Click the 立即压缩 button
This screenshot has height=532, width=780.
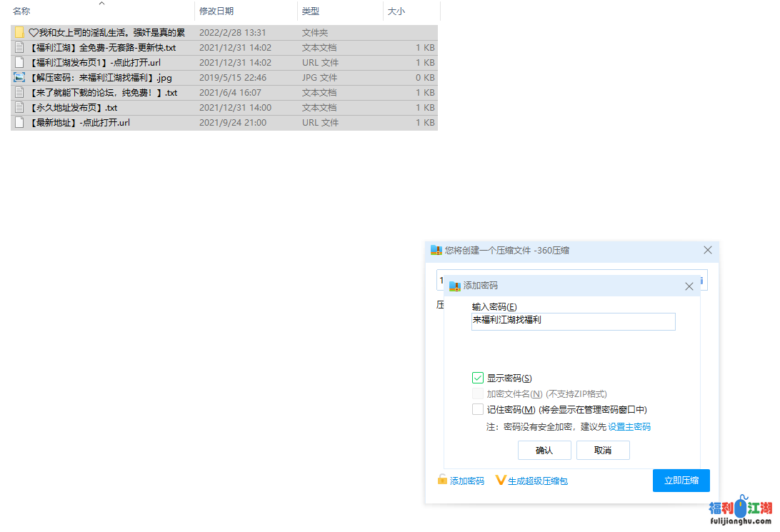pyautogui.click(x=681, y=481)
